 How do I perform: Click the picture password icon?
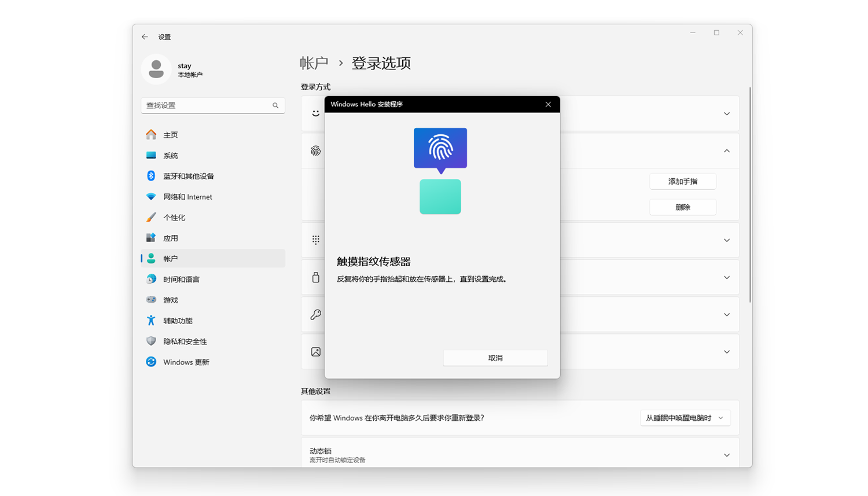click(x=315, y=352)
